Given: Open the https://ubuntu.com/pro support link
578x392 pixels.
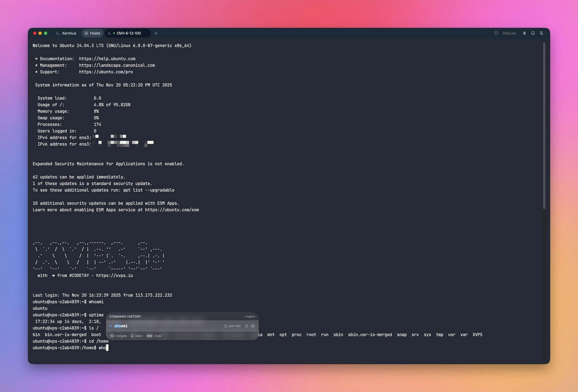Looking at the screenshot, I should (x=106, y=72).
